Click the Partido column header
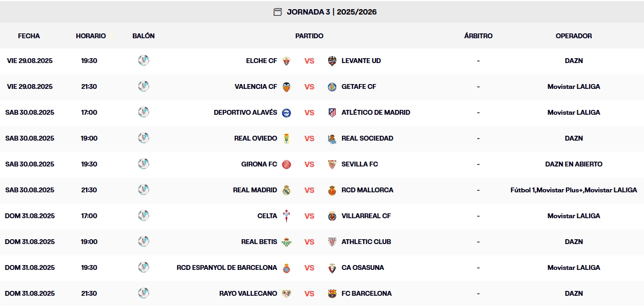The height and width of the screenshot is (306, 644). (x=309, y=36)
